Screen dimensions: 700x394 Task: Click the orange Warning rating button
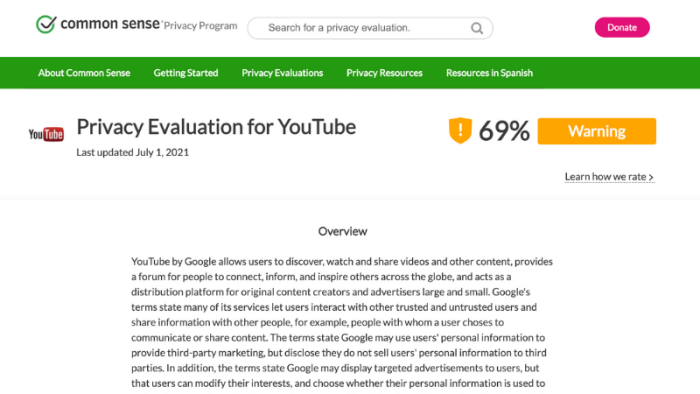(597, 131)
